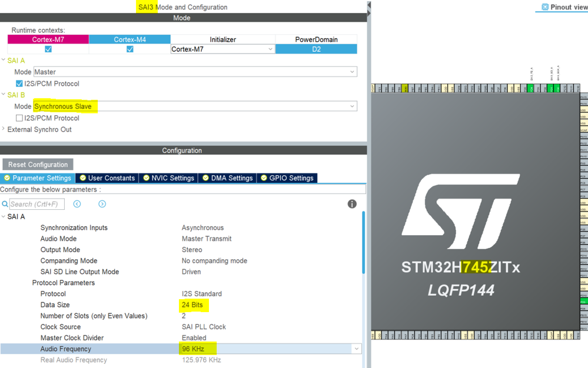
Task: Go to next search result arrow
Action: [102, 204]
